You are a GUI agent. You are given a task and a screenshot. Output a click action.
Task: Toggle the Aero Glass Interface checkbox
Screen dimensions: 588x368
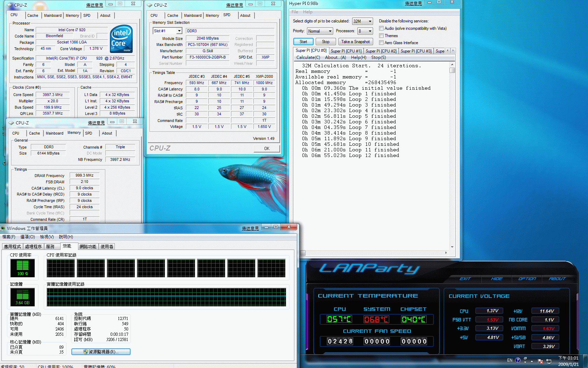tap(381, 43)
